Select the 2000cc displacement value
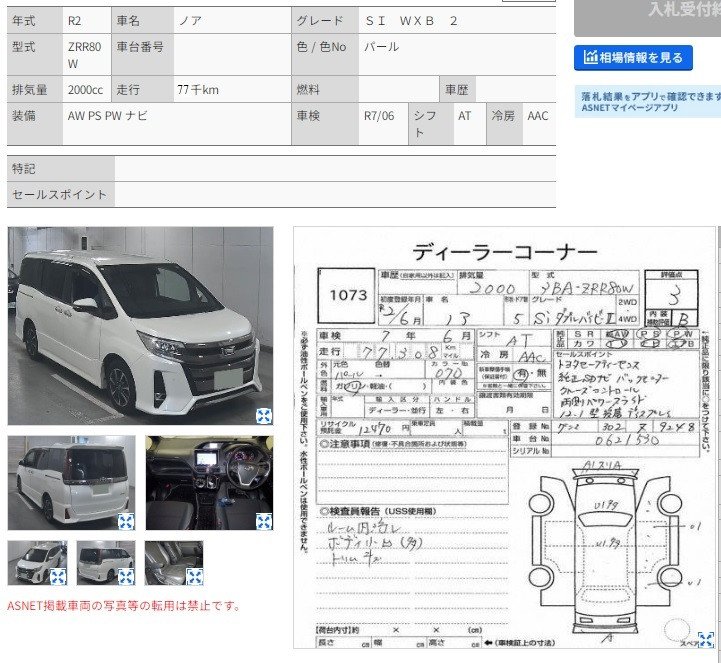 85,90
